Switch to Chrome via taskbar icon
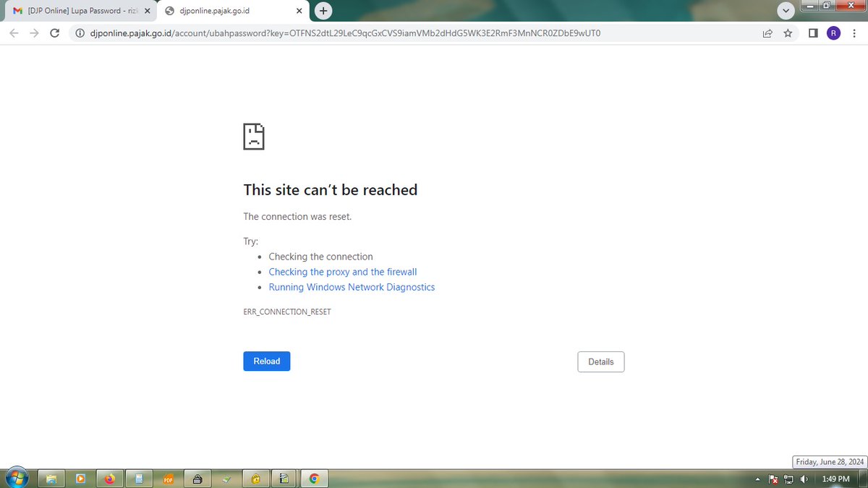Image resolution: width=868 pixels, height=488 pixels. [314, 479]
